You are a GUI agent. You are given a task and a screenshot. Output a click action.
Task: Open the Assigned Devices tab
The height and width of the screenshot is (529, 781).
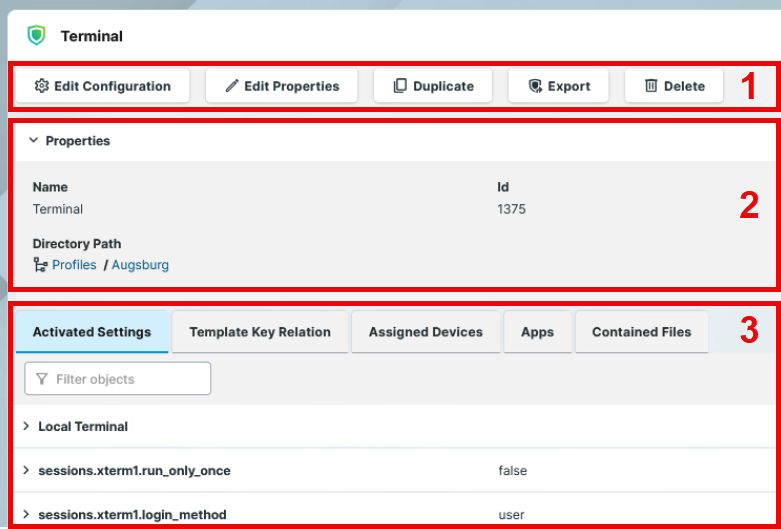coord(425,332)
